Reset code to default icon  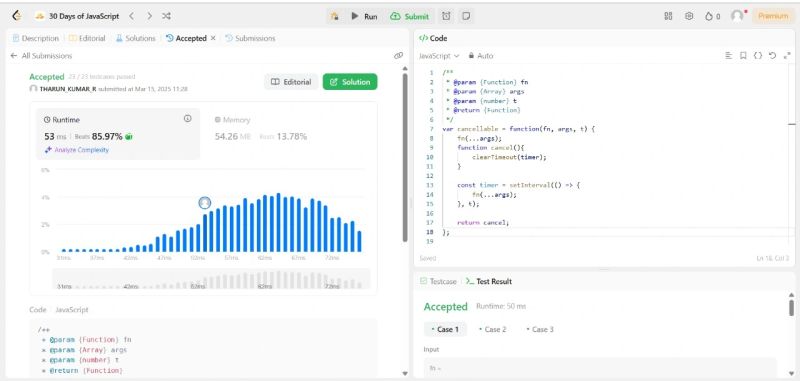[772, 56]
